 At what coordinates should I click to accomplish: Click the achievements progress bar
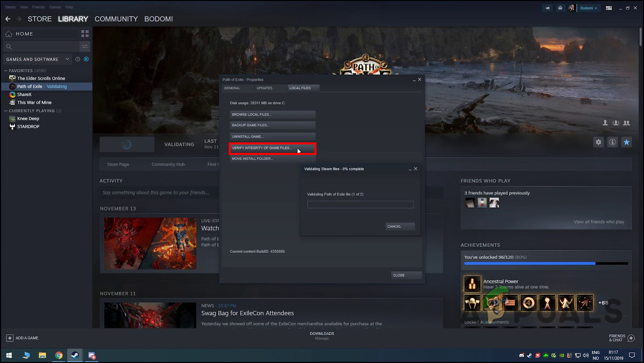click(546, 263)
